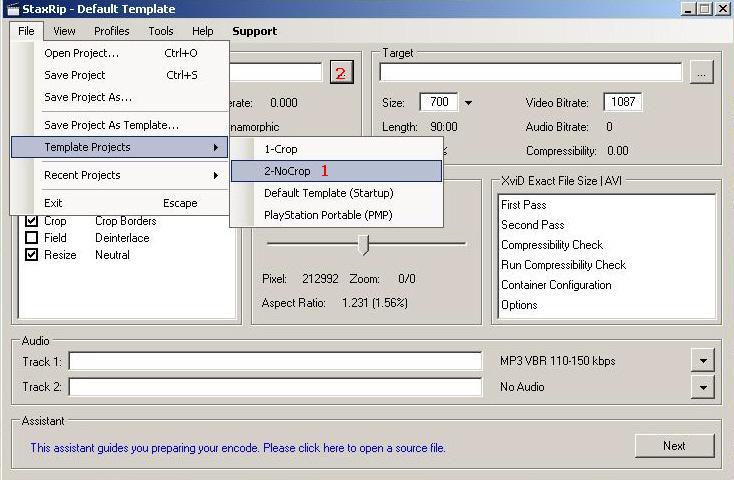Select the 2-NoCrop template
Viewport: 734px width, 480px height.
pyautogui.click(x=336, y=171)
